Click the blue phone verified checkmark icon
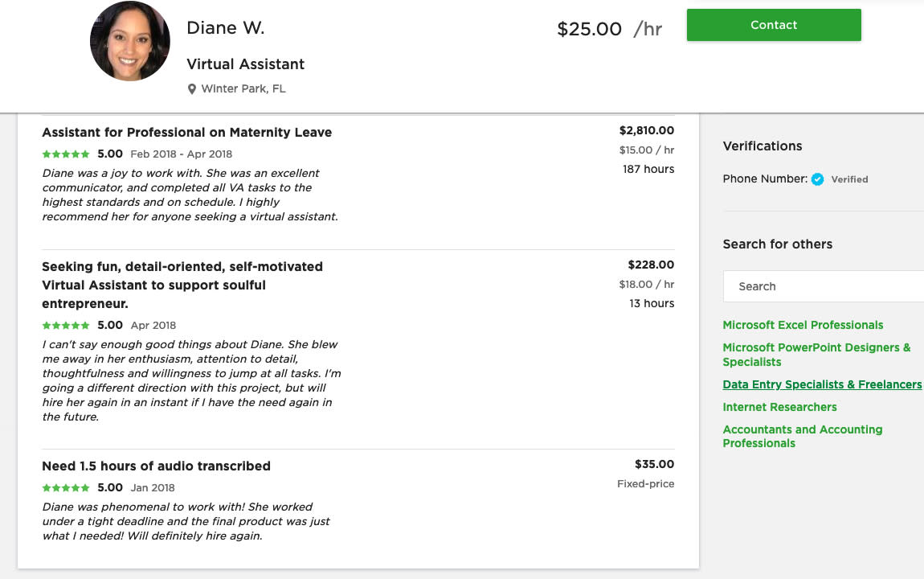The image size is (924, 579). [817, 179]
